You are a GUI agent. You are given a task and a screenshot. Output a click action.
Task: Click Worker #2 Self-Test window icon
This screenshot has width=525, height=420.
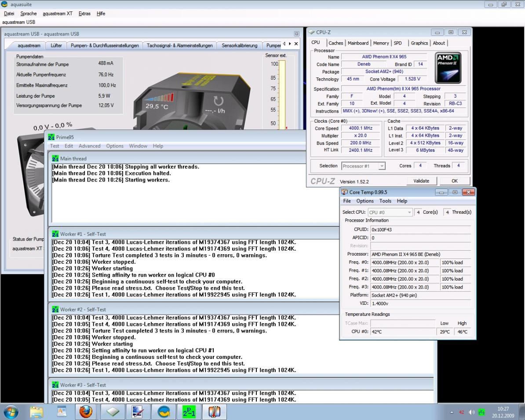55,310
